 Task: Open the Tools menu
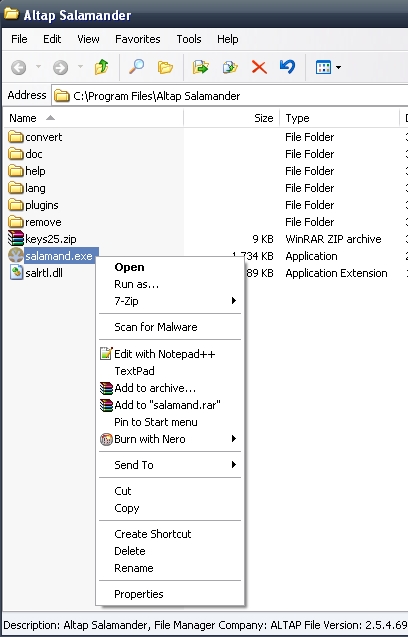point(189,39)
